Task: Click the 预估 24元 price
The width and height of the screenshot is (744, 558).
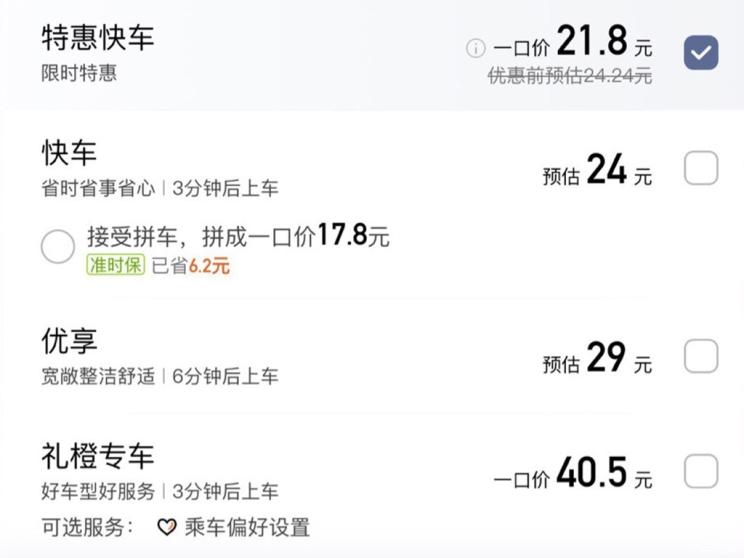Action: (597, 170)
